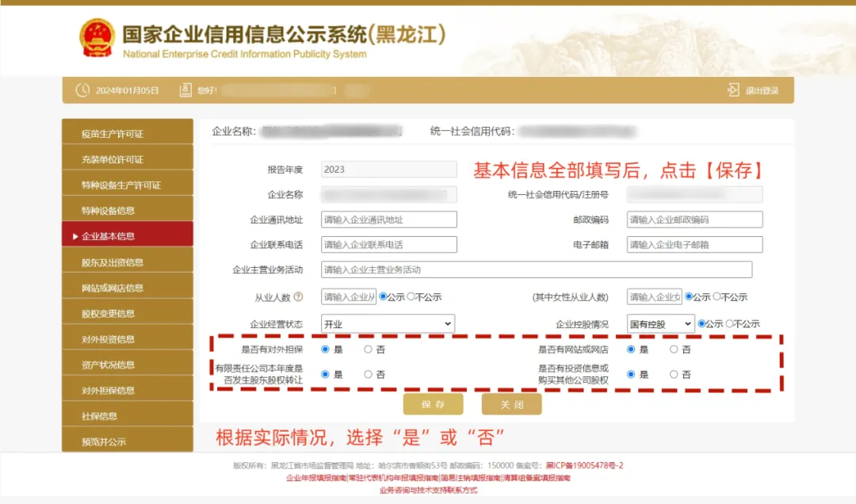This screenshot has height=504, width=856.
Task: Choose 否 for 是否有网站或网店
Action: tap(674, 349)
